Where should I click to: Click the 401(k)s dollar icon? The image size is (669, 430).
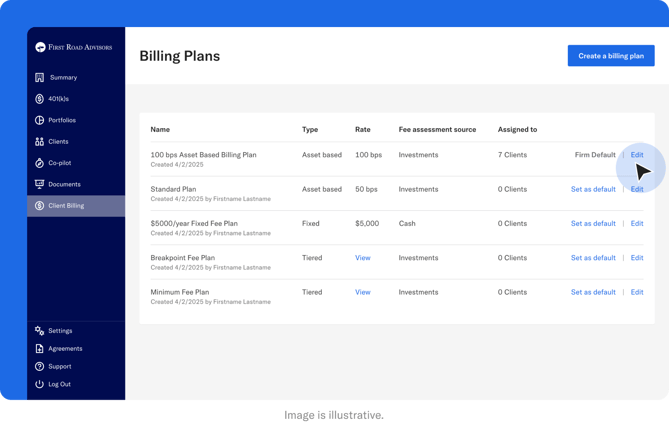click(40, 99)
